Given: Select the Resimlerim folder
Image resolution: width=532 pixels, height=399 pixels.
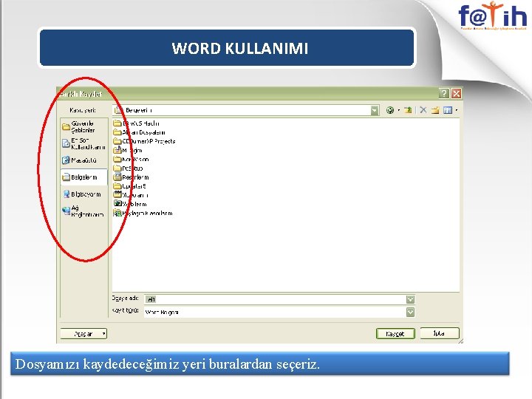Looking at the screenshot, I should (131, 177).
